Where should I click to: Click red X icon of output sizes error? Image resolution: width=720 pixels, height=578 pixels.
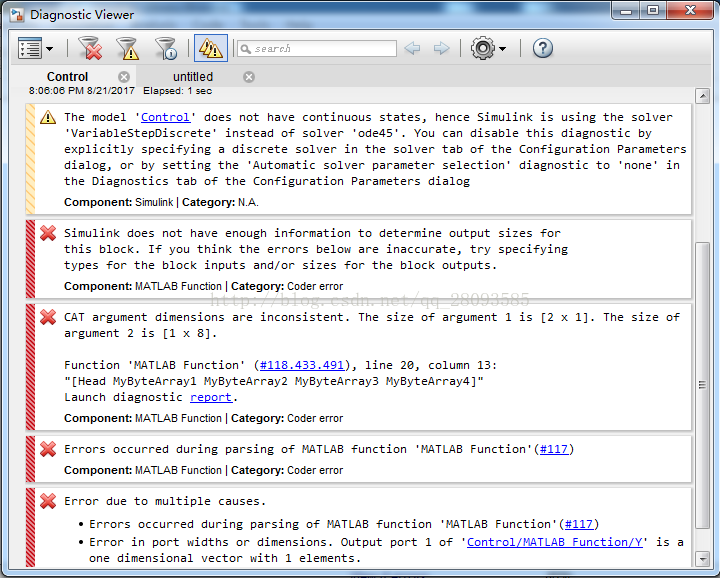pyautogui.click(x=48, y=233)
